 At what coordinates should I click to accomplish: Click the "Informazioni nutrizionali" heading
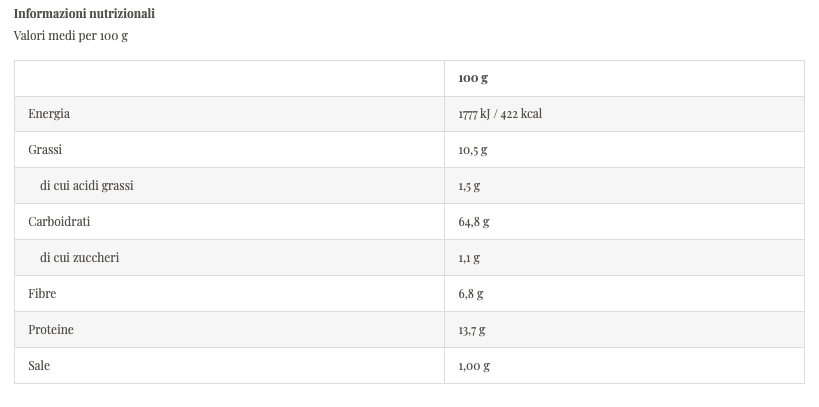[x=84, y=14]
